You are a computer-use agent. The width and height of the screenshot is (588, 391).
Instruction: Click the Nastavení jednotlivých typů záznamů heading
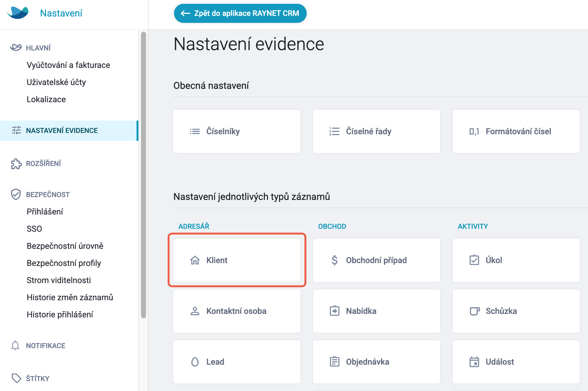(251, 196)
